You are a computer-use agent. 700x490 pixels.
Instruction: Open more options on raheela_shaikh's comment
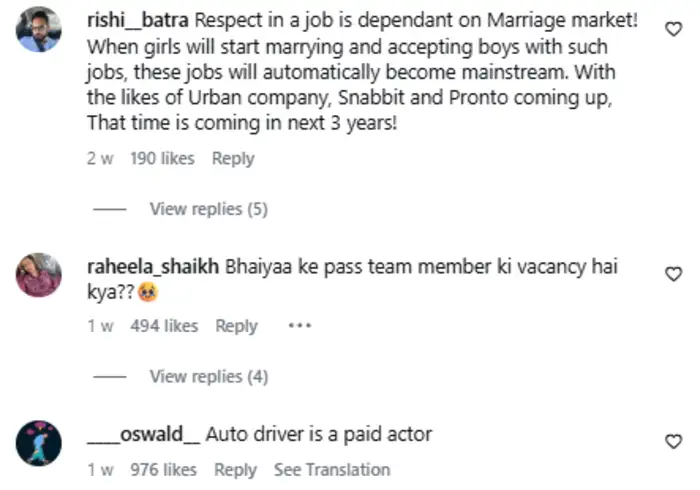coord(300,326)
